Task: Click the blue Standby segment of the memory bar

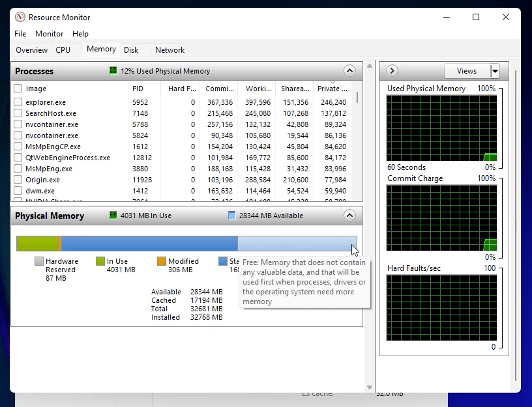Action: coord(150,242)
